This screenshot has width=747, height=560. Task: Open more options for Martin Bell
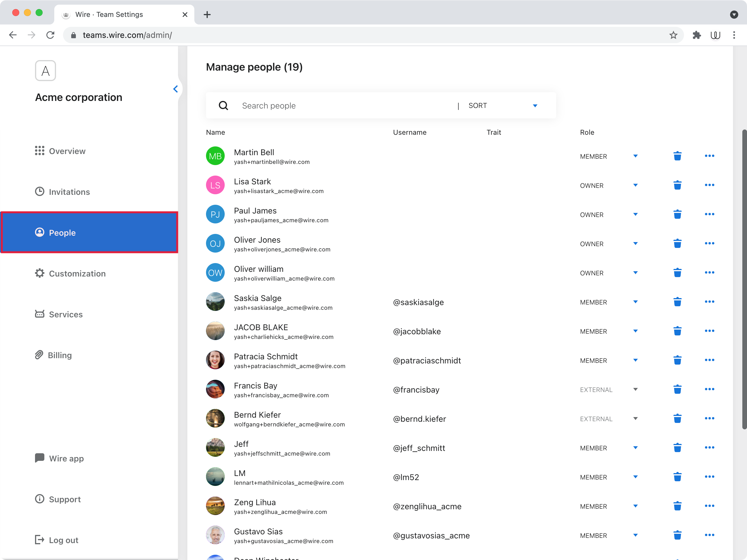click(x=709, y=156)
